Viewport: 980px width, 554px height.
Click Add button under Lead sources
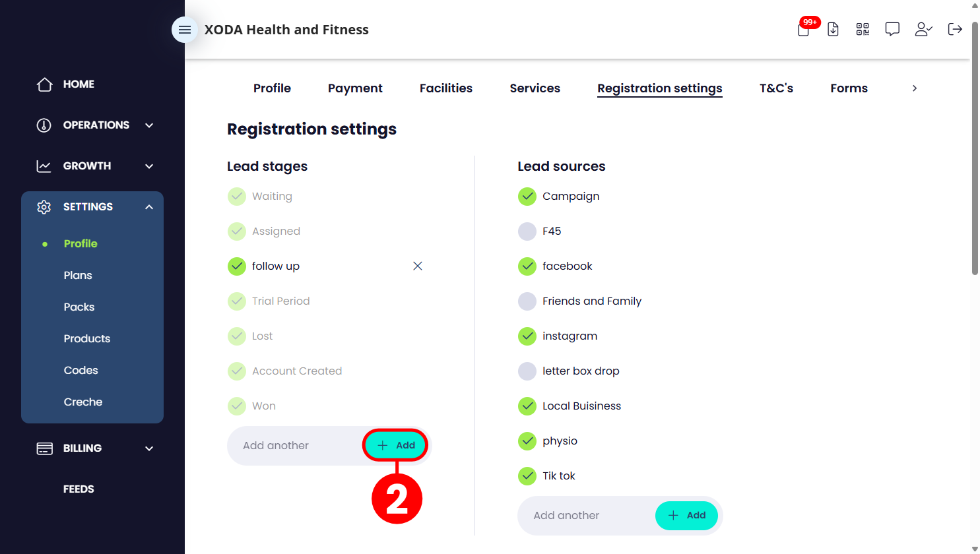coord(686,516)
